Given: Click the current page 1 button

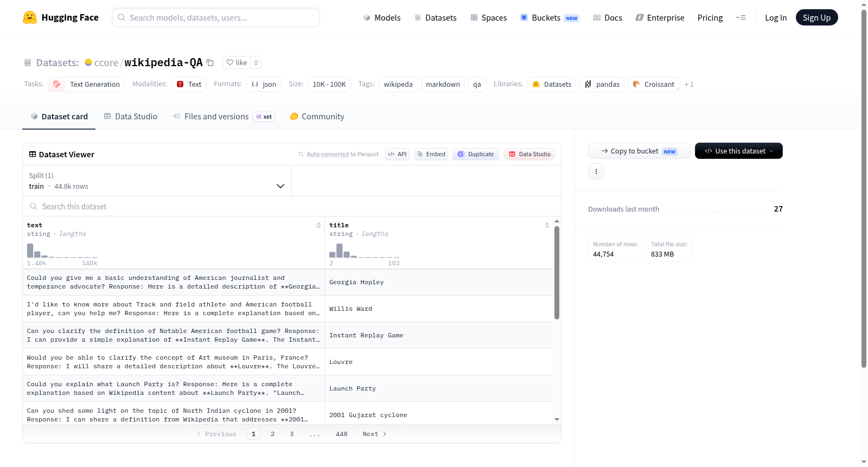Looking at the screenshot, I should [253, 433].
